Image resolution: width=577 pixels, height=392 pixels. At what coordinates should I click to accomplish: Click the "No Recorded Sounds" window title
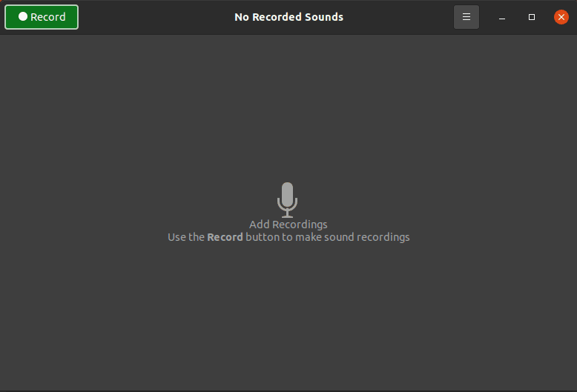pyautogui.click(x=288, y=16)
